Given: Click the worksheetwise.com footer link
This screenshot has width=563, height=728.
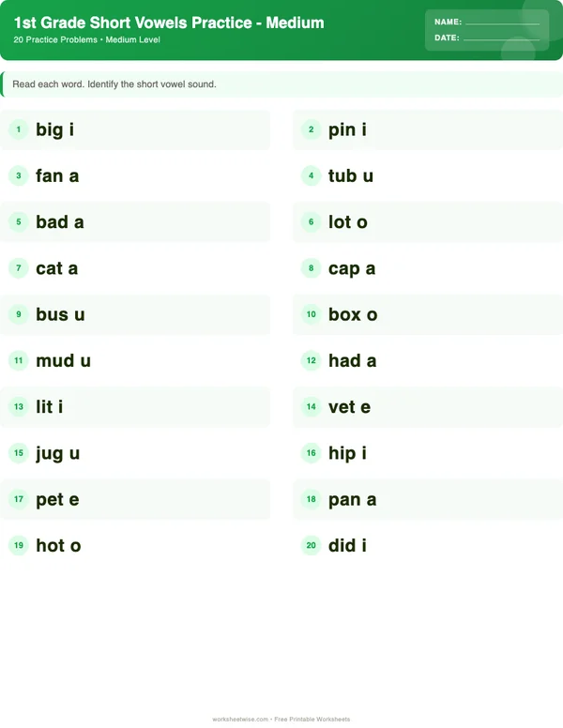Looking at the screenshot, I should click(x=240, y=720).
